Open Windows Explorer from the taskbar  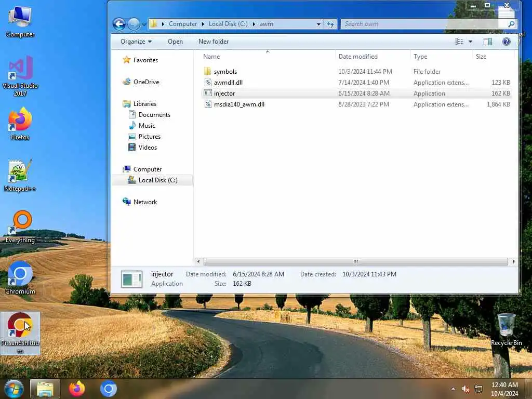tap(45, 389)
